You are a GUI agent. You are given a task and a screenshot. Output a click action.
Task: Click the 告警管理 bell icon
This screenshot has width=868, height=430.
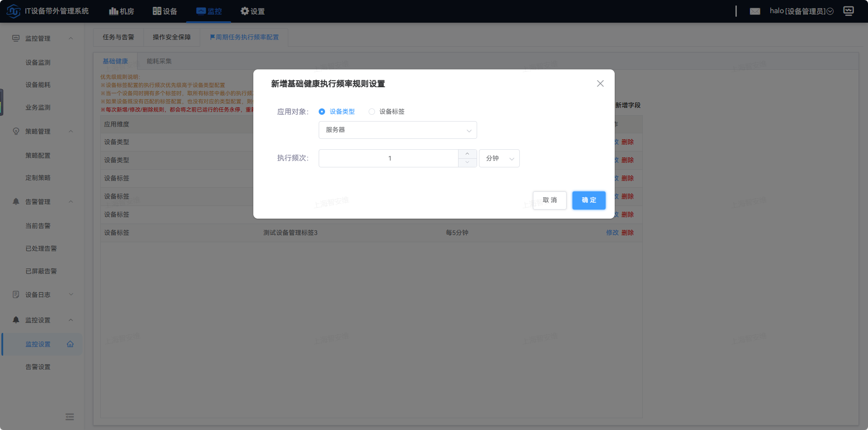click(x=16, y=201)
